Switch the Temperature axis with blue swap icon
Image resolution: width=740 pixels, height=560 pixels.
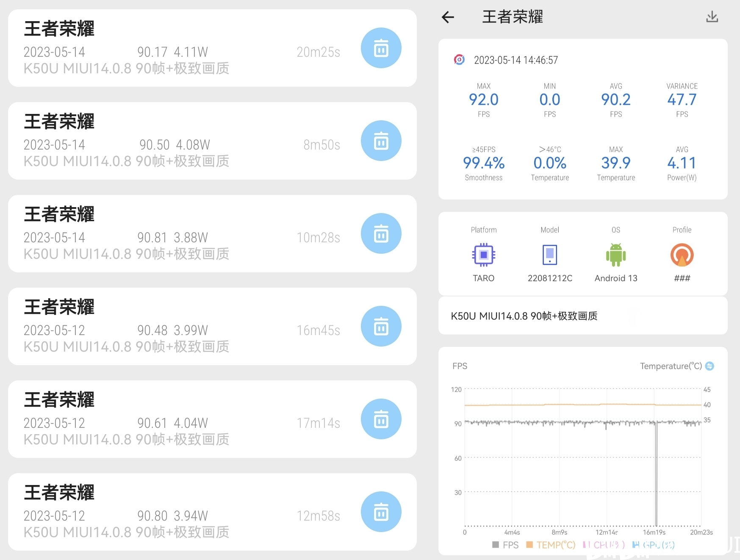[x=710, y=366]
